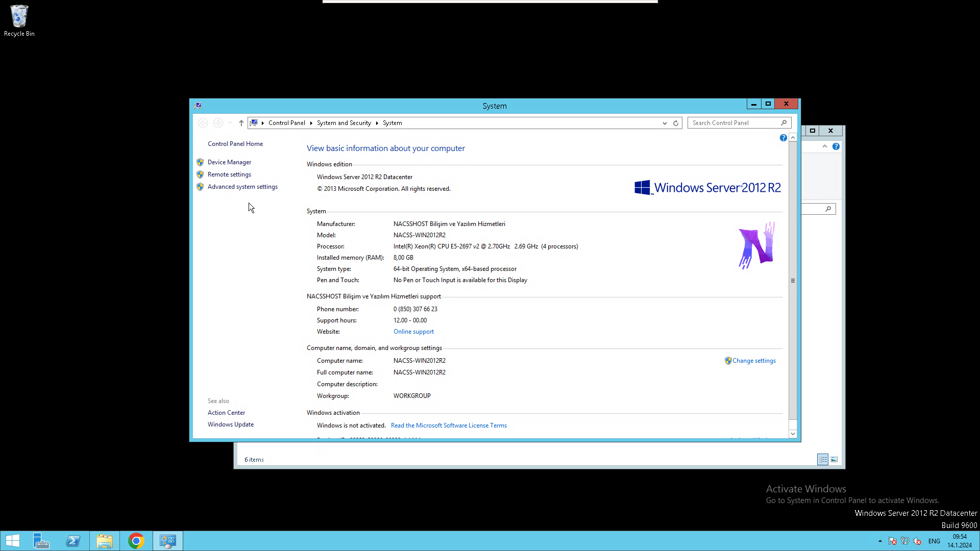The image size is (980, 551).
Task: Refresh the System page
Action: [x=676, y=123]
